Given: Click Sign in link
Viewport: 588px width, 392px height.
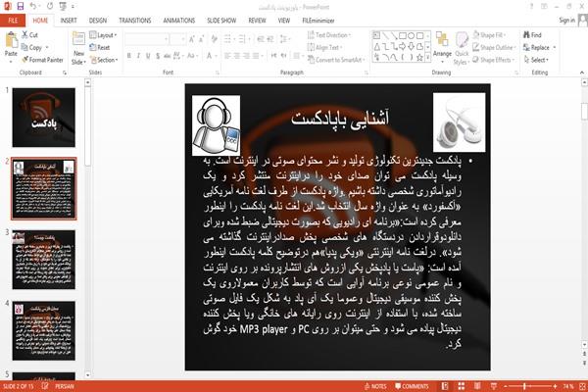Looking at the screenshot, I should point(566,21).
